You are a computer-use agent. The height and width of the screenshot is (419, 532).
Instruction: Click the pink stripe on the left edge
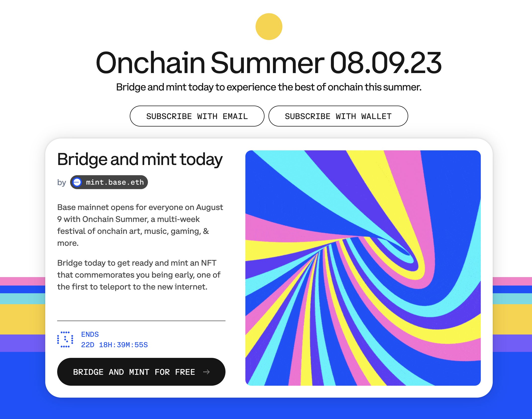point(22,281)
